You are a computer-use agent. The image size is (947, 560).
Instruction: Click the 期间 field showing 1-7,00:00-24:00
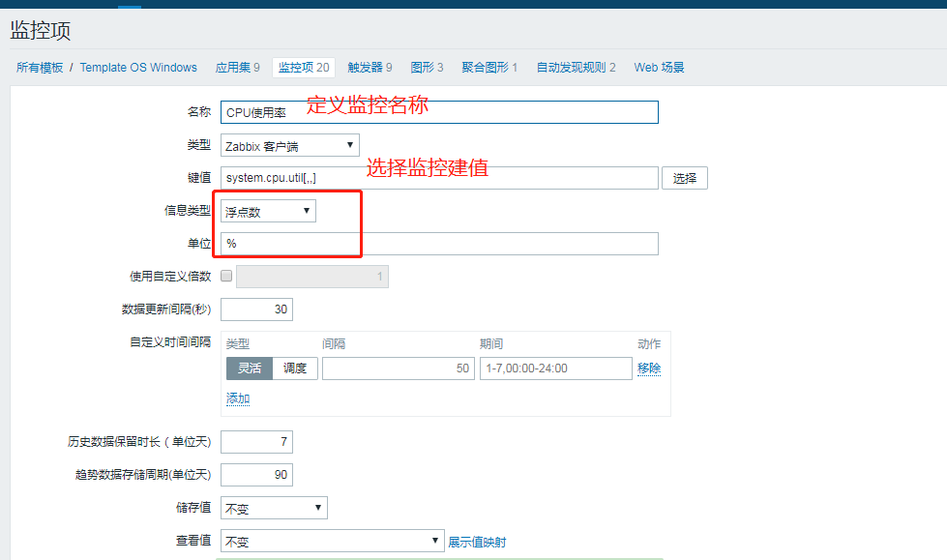pyautogui.click(x=556, y=368)
